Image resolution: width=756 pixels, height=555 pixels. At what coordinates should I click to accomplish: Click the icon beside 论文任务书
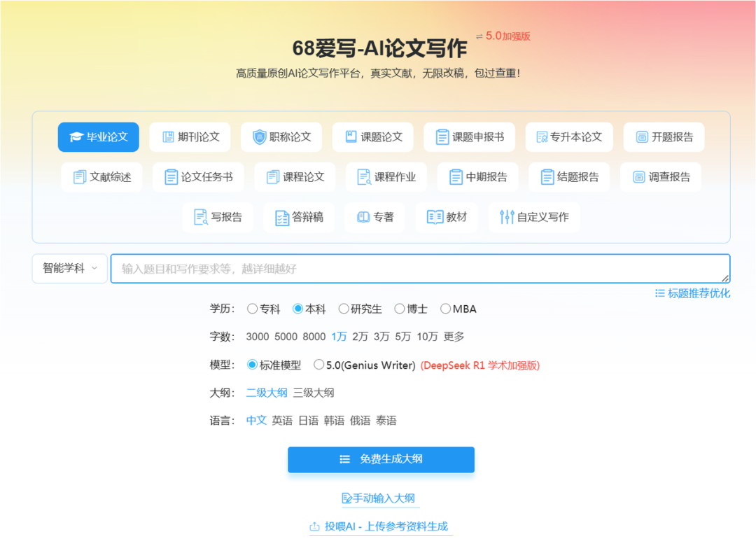point(171,177)
